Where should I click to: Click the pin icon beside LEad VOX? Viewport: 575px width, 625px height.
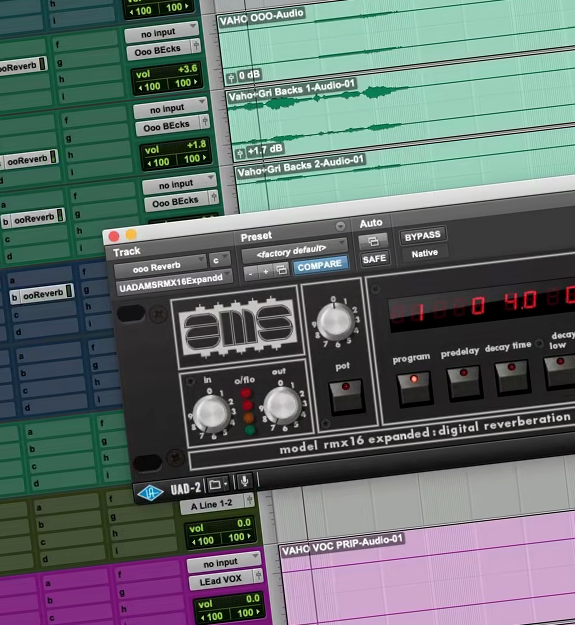pos(258,575)
